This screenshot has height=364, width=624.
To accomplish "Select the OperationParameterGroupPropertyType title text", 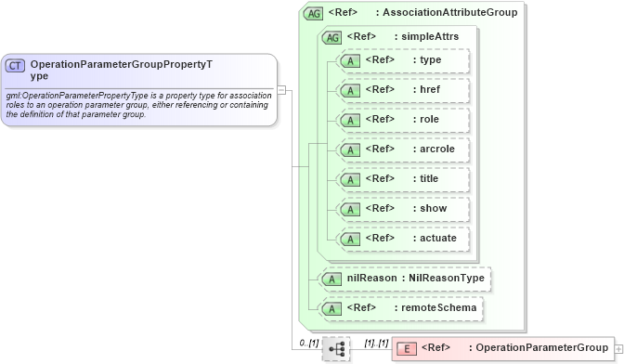I will click(x=122, y=70).
